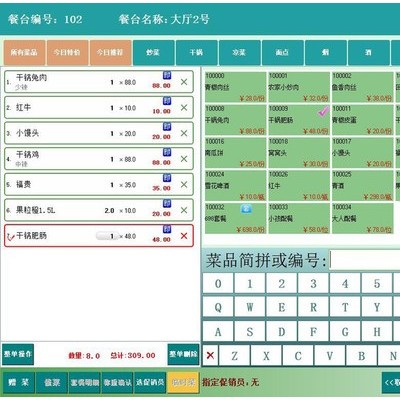Remove 福贵 item using its X icon
This screenshot has width=400, height=400.
pyautogui.click(x=184, y=184)
